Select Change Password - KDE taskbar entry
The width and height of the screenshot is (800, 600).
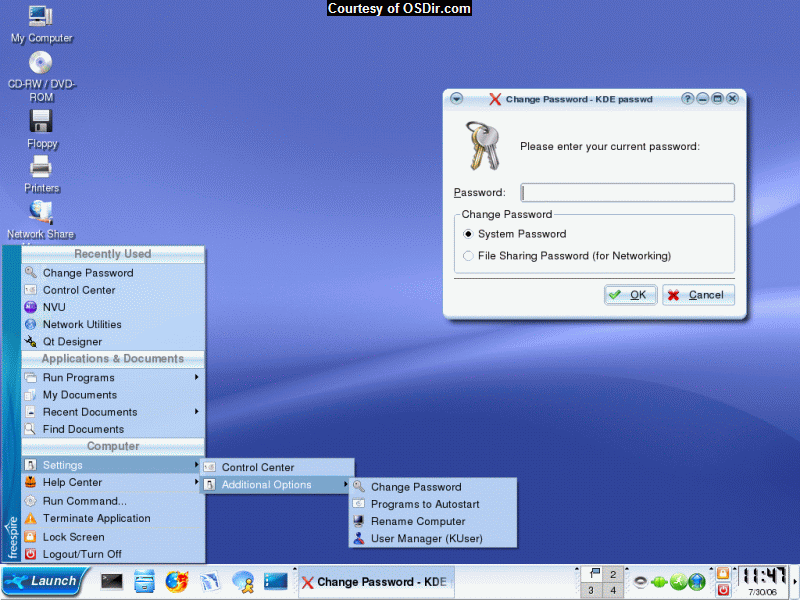click(x=376, y=582)
